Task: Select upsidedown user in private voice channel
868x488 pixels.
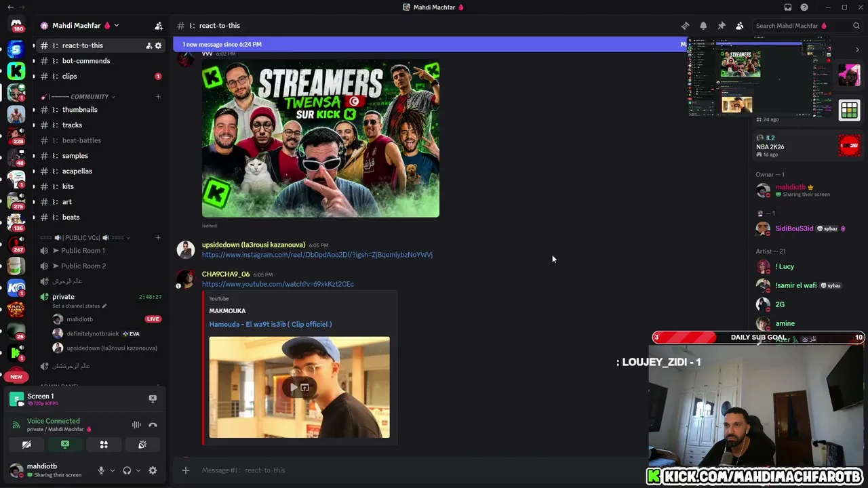Action: pyautogui.click(x=104, y=348)
